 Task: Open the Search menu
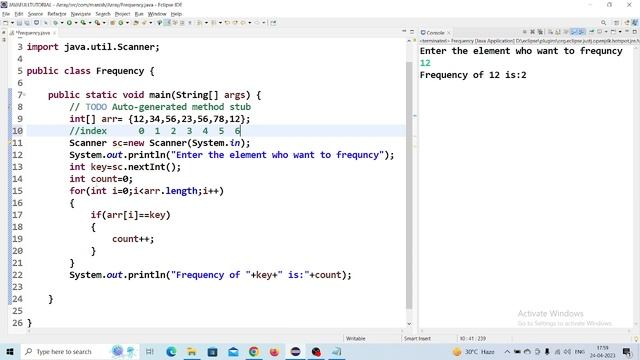click(x=103, y=14)
